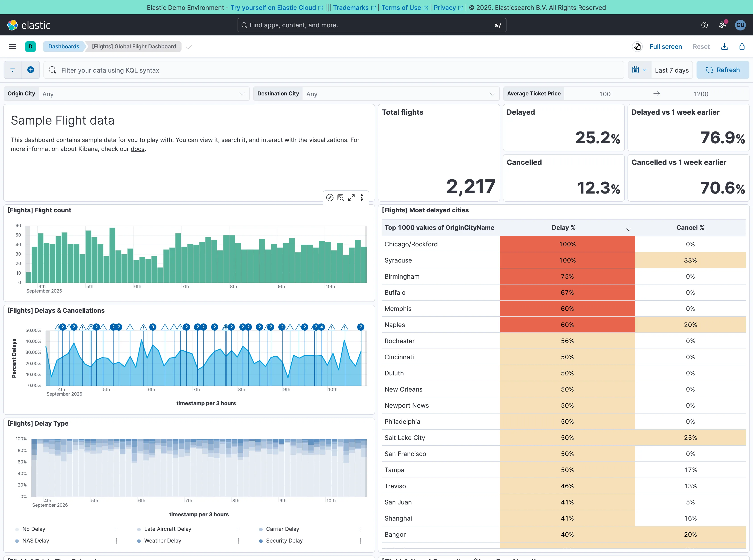Click the Delay % sort arrow icon
The height and width of the screenshot is (560, 753).
[629, 228]
